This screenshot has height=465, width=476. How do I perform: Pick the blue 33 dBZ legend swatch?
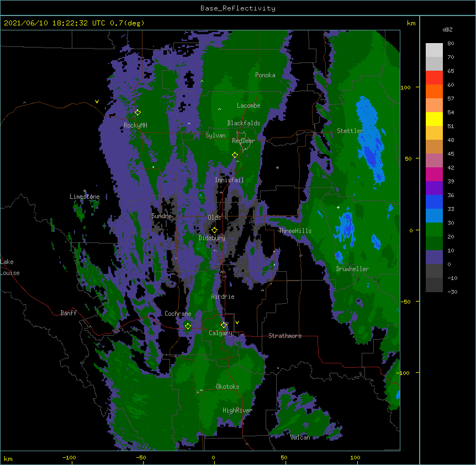tap(434, 202)
